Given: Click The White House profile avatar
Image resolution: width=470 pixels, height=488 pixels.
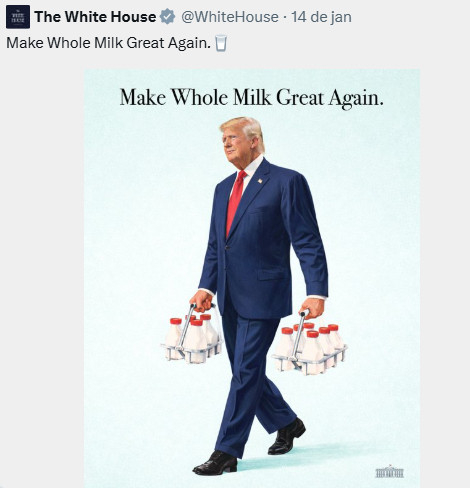Looking at the screenshot, I should point(18,17).
